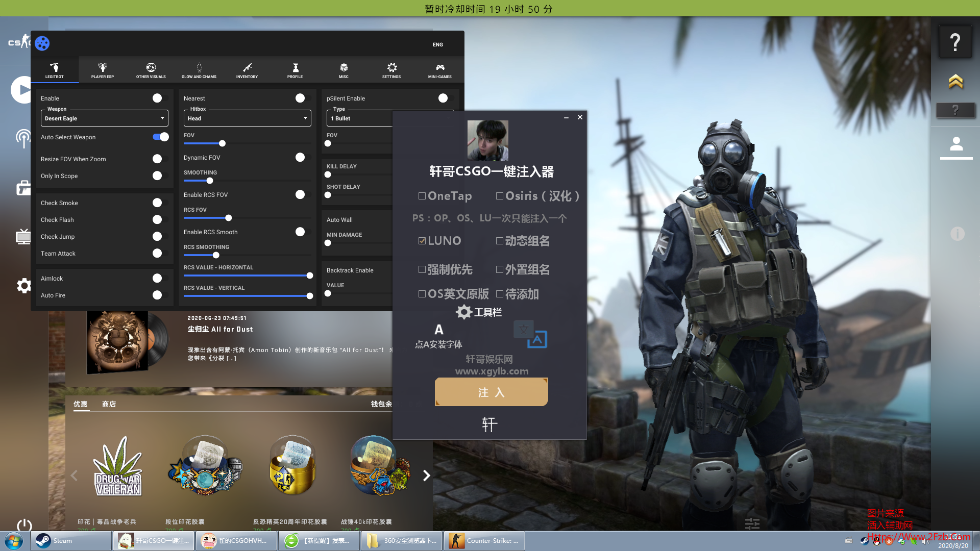Toggle Check Smoke switch
The width and height of the screenshot is (980, 551).
160,203
